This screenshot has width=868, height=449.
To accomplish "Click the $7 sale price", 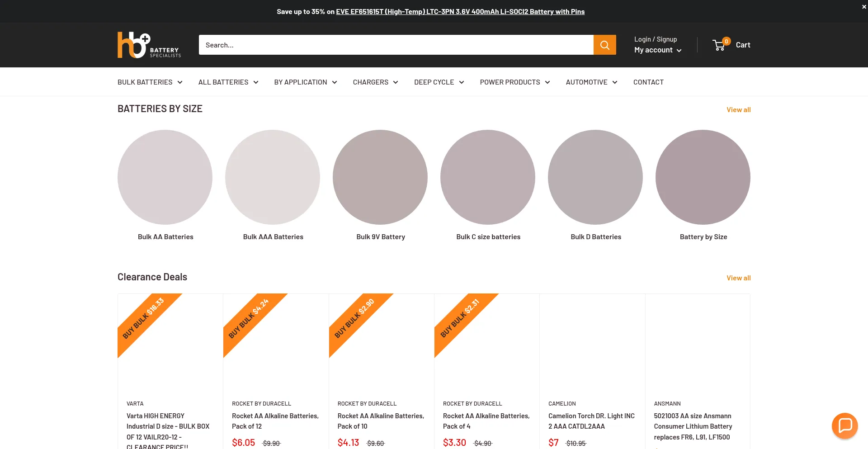I will click(553, 443).
